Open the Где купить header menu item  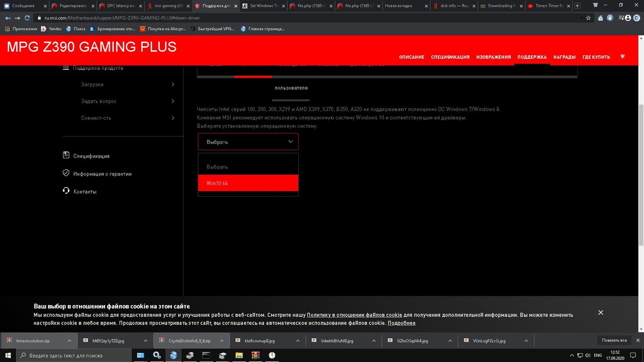point(596,57)
